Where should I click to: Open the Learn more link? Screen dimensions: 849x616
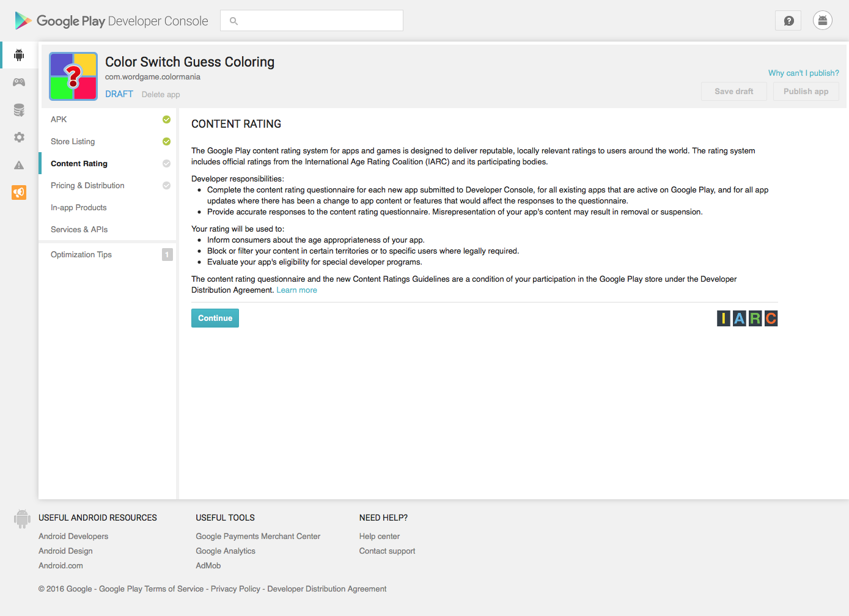click(296, 290)
